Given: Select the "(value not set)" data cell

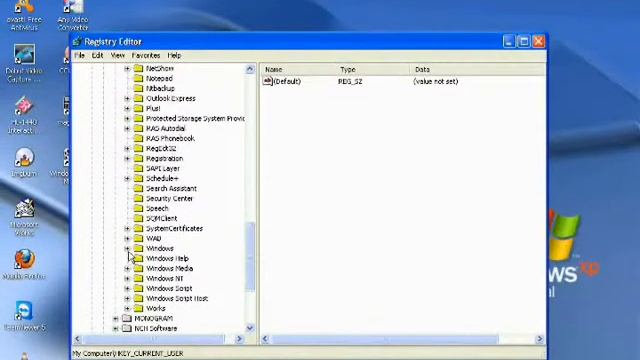Looking at the screenshot, I should [x=436, y=81].
